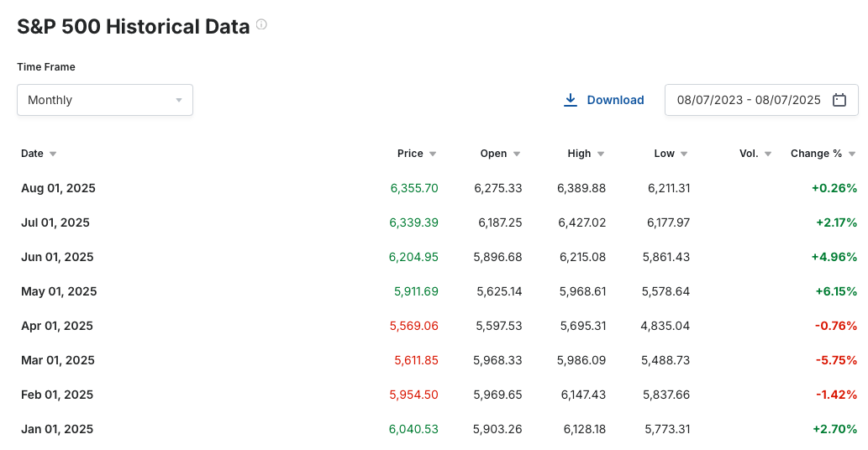This screenshot has height=450, width=868.
Task: Click the Mar 01, 2025 change -5.75%
Action: (836, 360)
